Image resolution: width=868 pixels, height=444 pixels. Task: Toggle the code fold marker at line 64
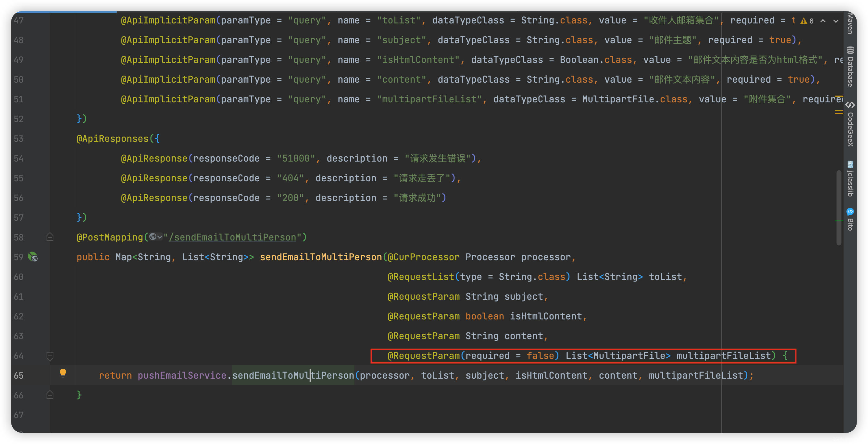(50, 356)
